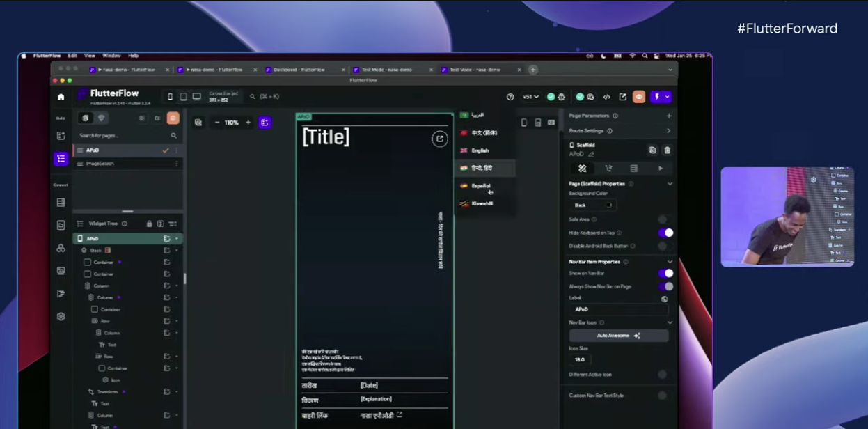The width and height of the screenshot is (868, 429).
Task: Select the desktop canvas size icon
Action: [196, 97]
